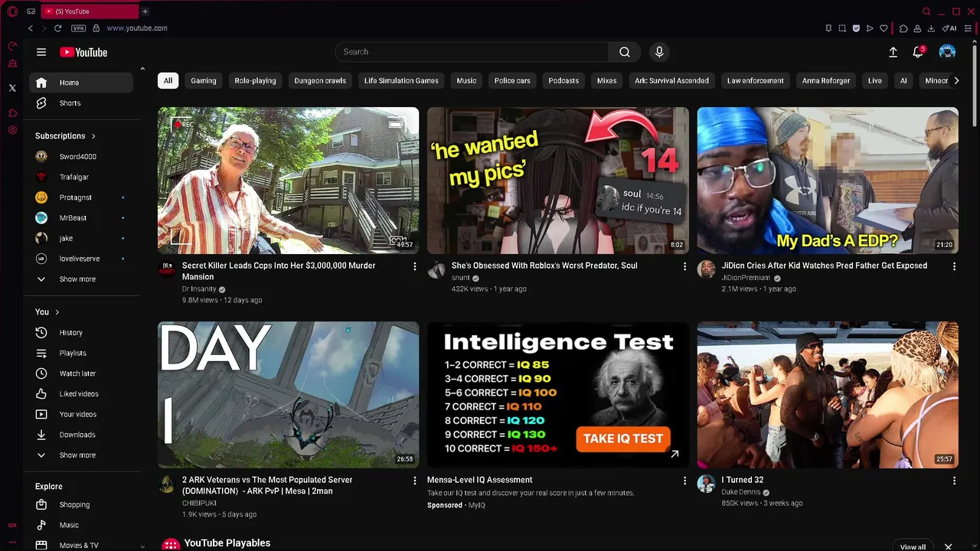View site info via the lock icon
Screen dimensions: 980x551
(x=96, y=28)
